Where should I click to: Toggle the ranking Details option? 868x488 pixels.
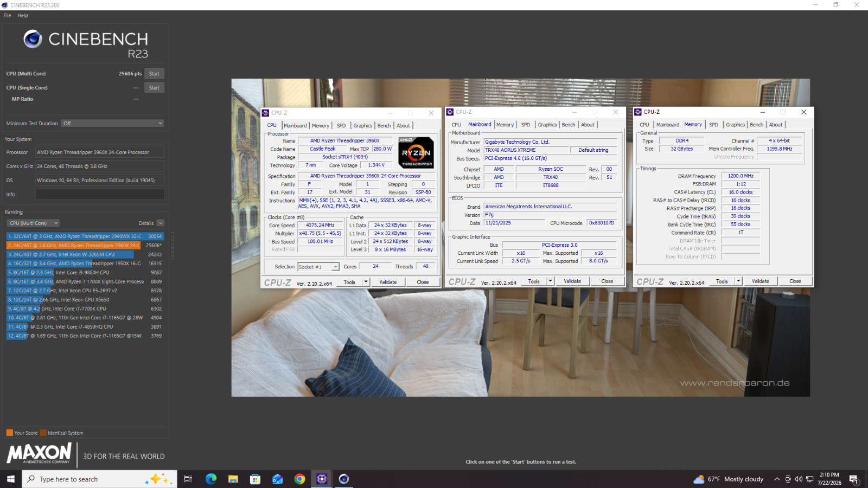pyautogui.click(x=160, y=223)
